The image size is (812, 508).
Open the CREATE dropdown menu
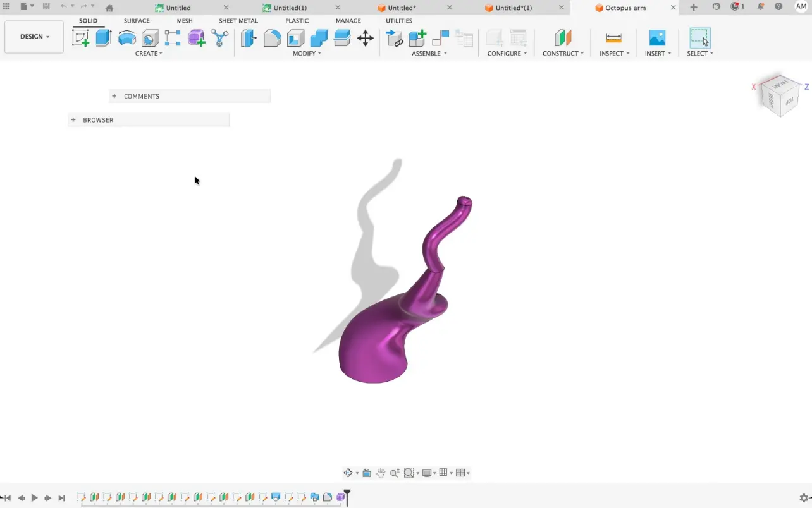coord(149,53)
